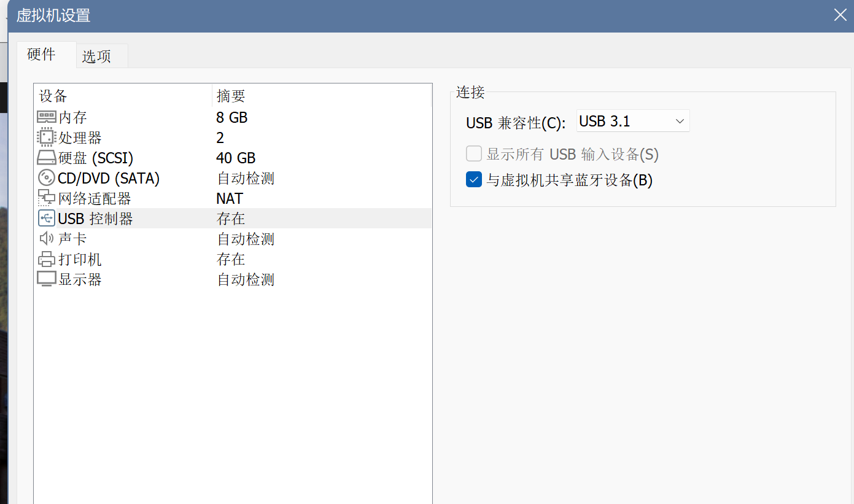Screen dimensions: 854x504
Task: Select the 显示器 display icon
Action: click(x=46, y=279)
